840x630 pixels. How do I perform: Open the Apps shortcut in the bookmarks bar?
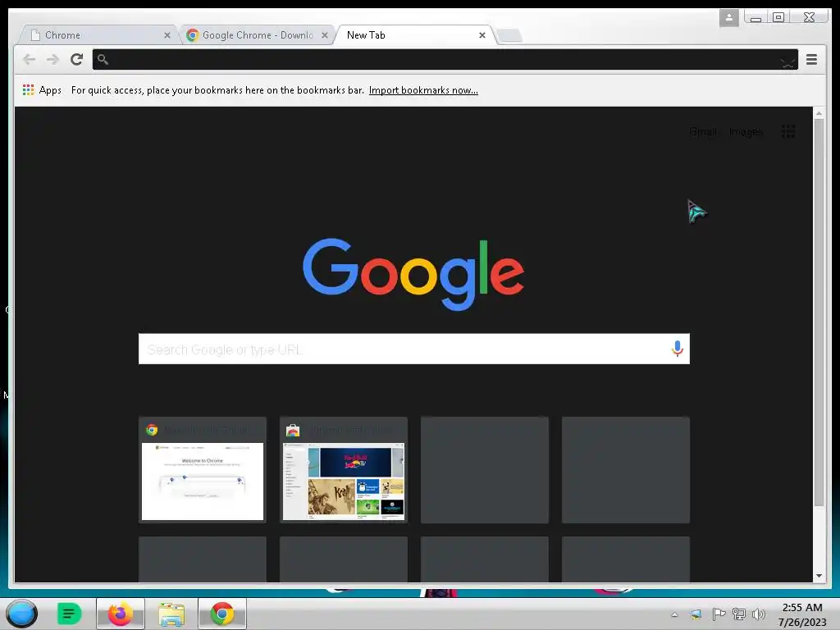[42, 90]
